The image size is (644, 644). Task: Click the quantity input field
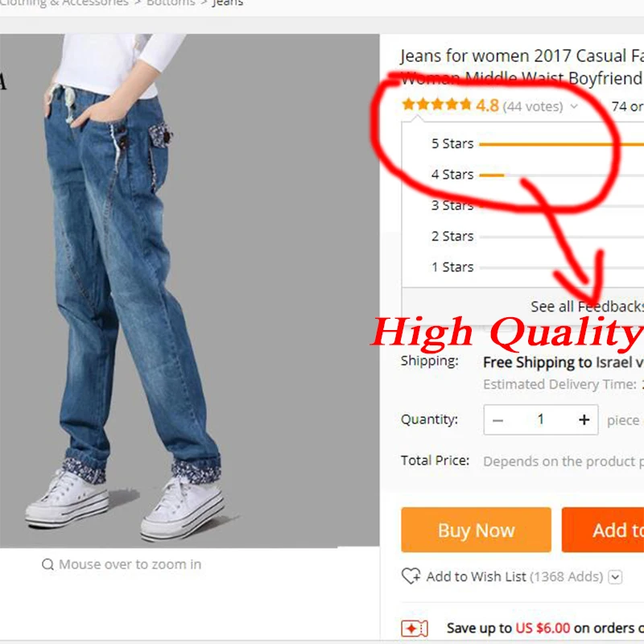(541, 419)
